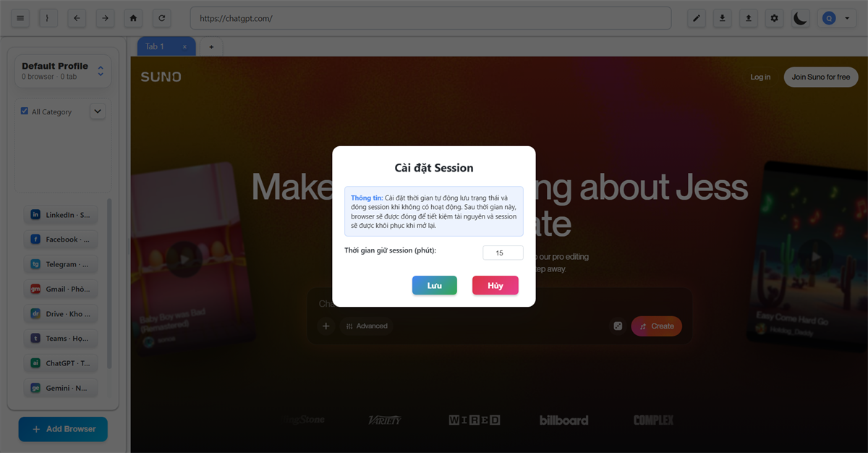Save session settings with Lưu

click(x=435, y=286)
